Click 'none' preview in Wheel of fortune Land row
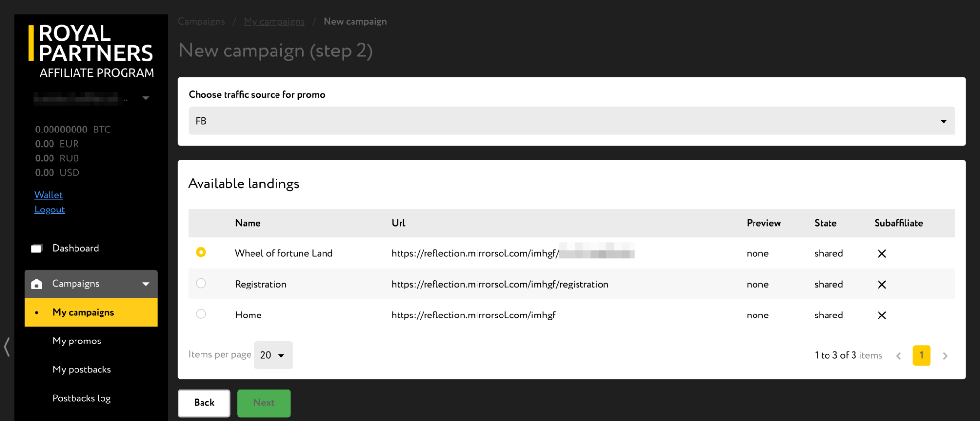Image resolution: width=980 pixels, height=421 pixels. tap(757, 253)
